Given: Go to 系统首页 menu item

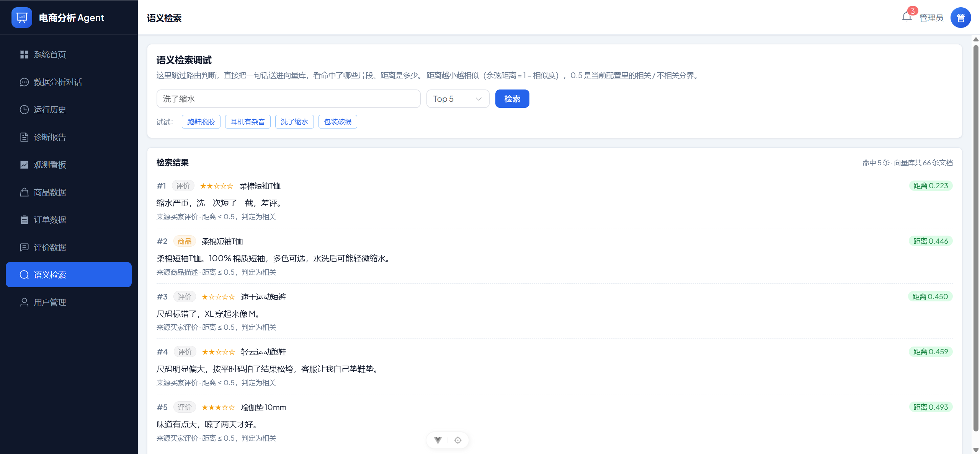Looking at the screenshot, I should coord(69,55).
